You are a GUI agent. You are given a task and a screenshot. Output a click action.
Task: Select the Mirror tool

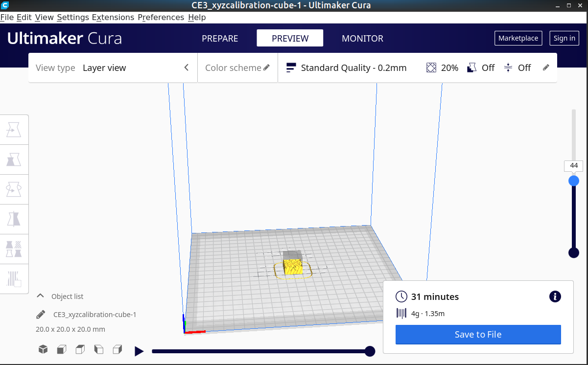pyautogui.click(x=14, y=219)
